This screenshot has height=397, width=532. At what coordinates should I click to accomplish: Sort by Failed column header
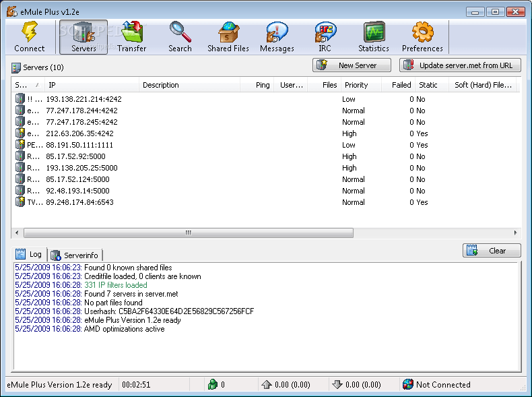point(398,85)
